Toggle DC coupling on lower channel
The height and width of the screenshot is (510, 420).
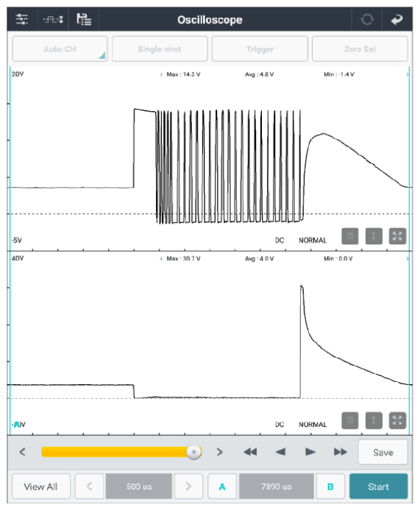coord(280,425)
